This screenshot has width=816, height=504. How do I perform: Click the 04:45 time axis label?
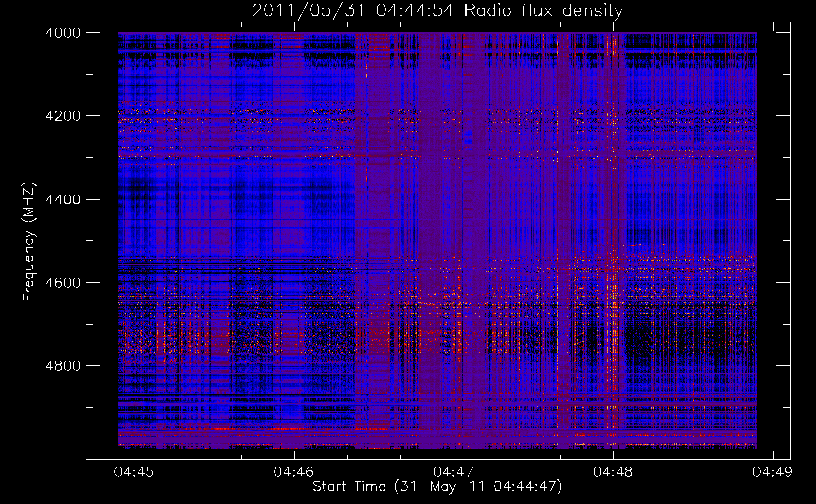click(134, 472)
